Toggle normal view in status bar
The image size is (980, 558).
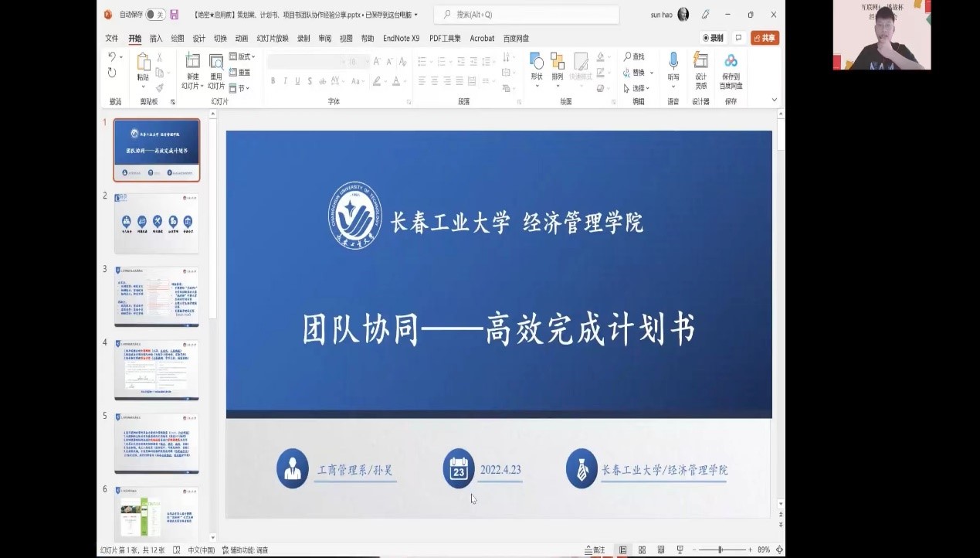(622, 549)
